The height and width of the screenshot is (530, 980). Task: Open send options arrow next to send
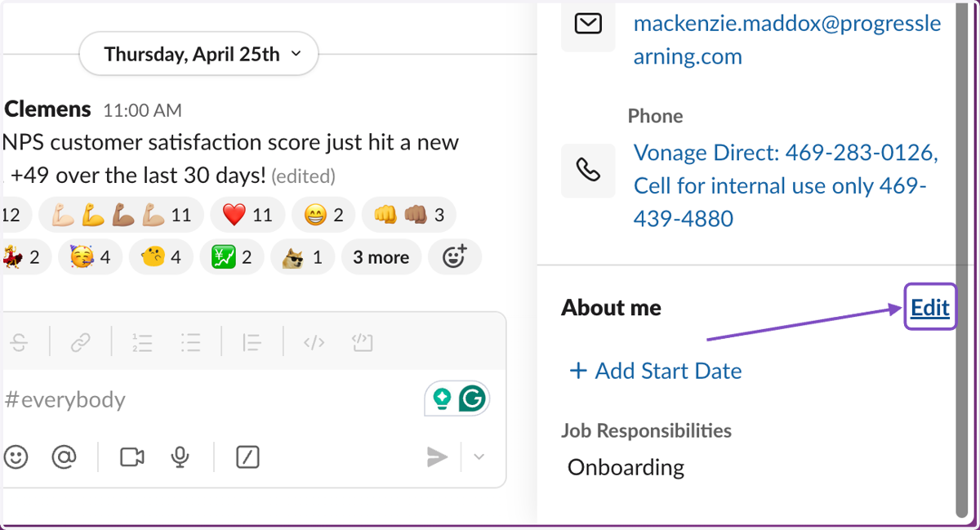click(479, 457)
